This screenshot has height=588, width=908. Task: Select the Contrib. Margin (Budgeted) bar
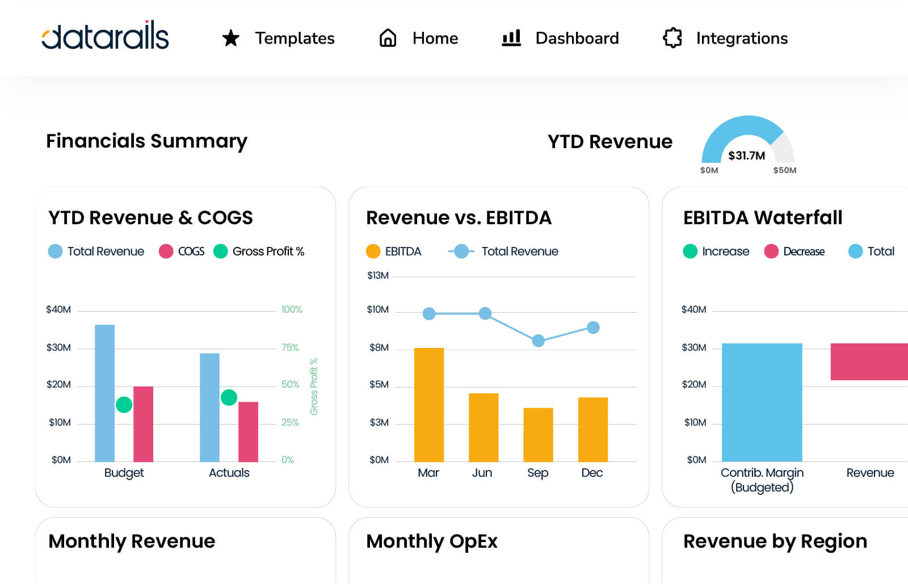(762, 403)
